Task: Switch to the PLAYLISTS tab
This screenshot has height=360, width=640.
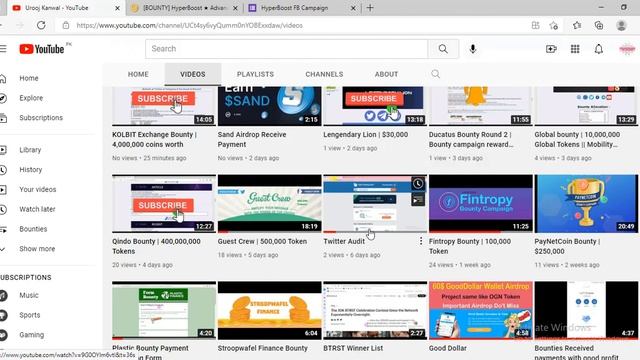Action: [255, 74]
